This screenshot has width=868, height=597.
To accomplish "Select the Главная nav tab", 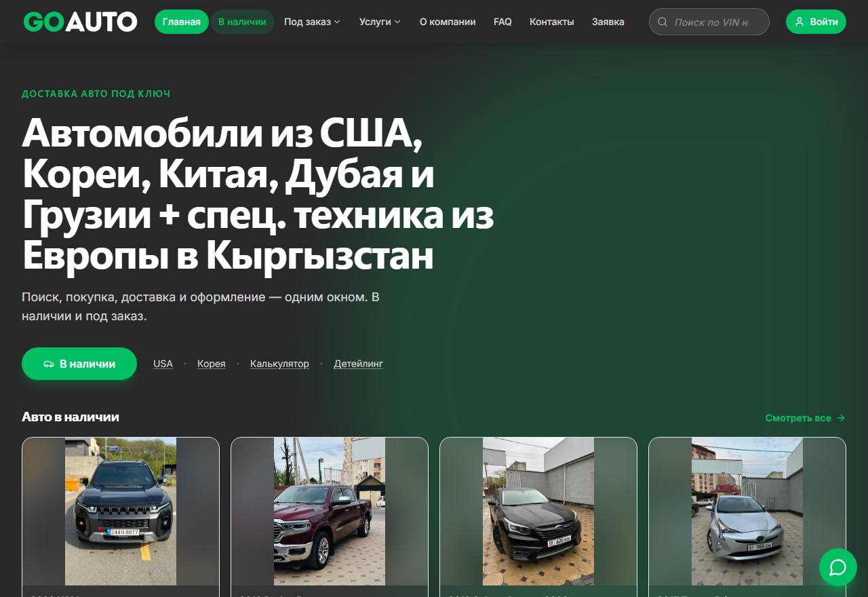I will click(182, 22).
